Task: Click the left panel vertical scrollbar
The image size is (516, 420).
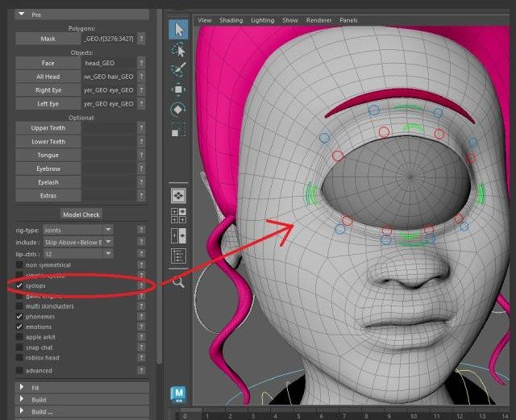Action: (x=160, y=186)
